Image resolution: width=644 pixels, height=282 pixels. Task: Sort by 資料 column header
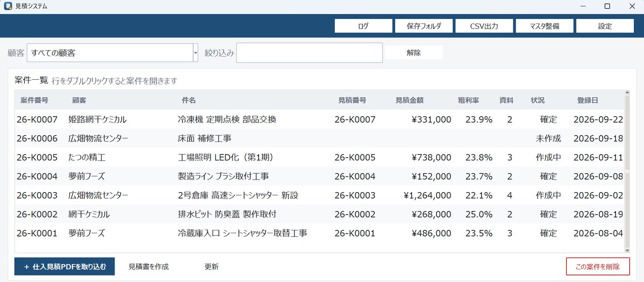pos(506,100)
